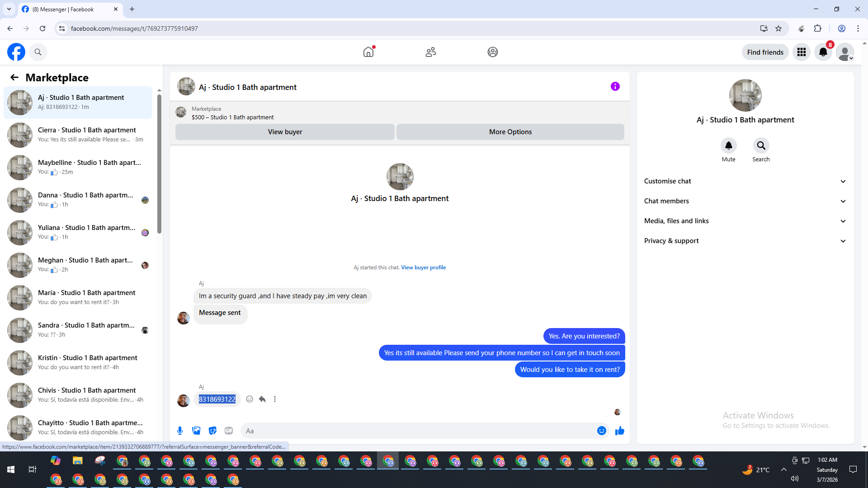React to the phone number message
This screenshot has width=868, height=488.
point(250,399)
